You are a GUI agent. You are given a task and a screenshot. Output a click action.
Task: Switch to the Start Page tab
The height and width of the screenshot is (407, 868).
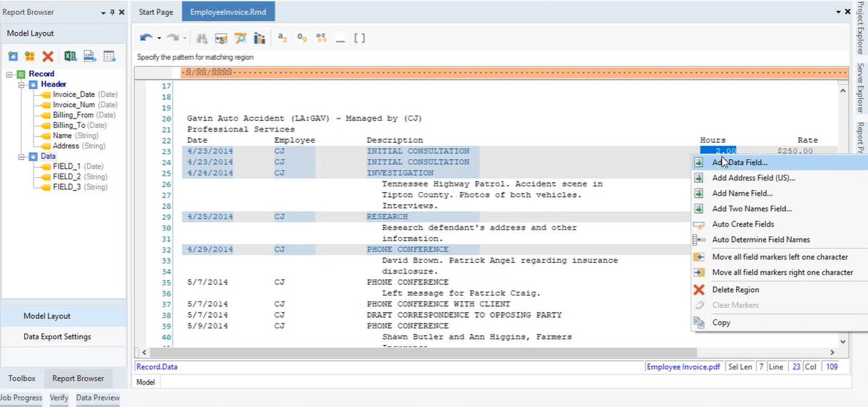155,12
